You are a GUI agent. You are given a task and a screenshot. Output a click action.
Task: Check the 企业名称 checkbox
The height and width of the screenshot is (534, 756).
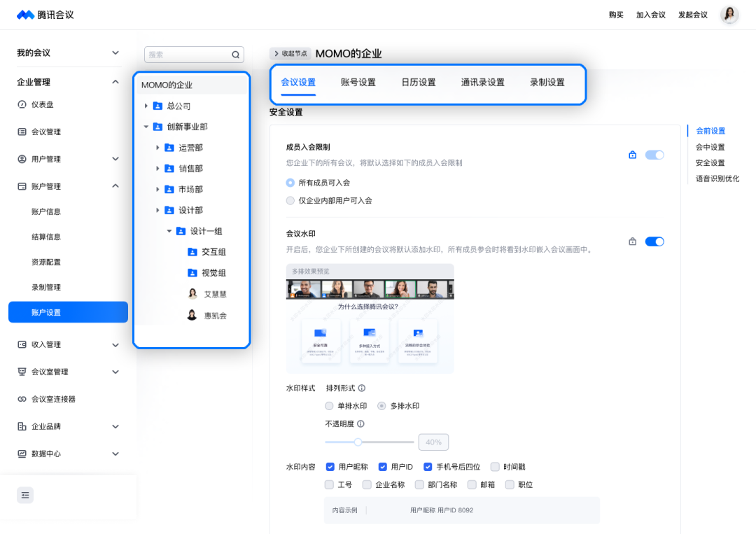coord(367,484)
